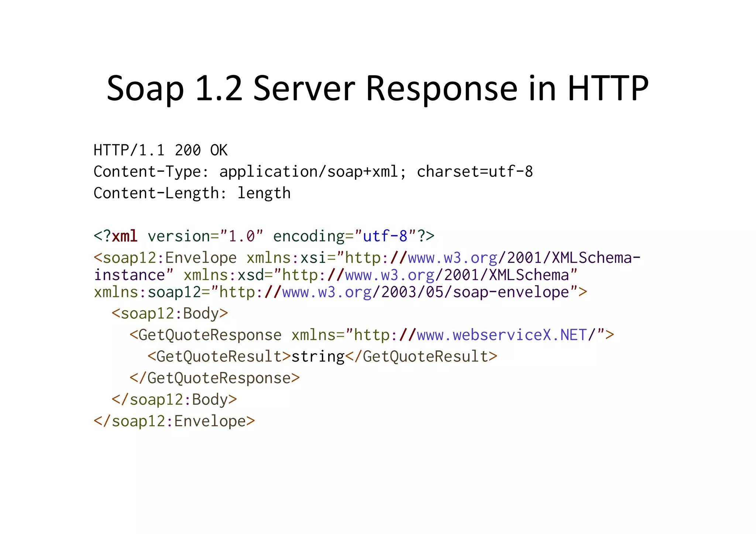This screenshot has width=756, height=534.
Task: Click the '/2003/05/soap-envelope' path text
Action: point(472,292)
